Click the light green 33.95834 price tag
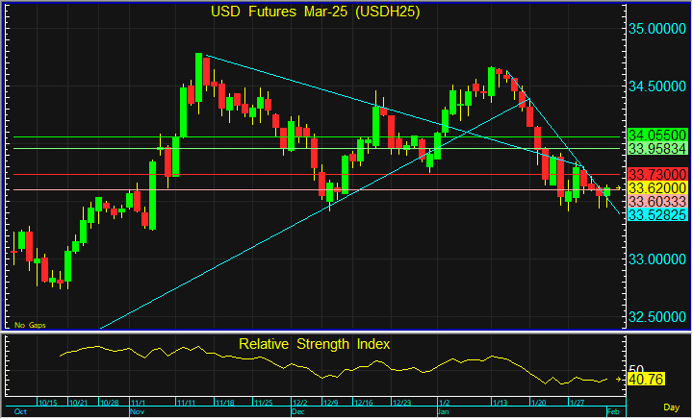 [657, 148]
